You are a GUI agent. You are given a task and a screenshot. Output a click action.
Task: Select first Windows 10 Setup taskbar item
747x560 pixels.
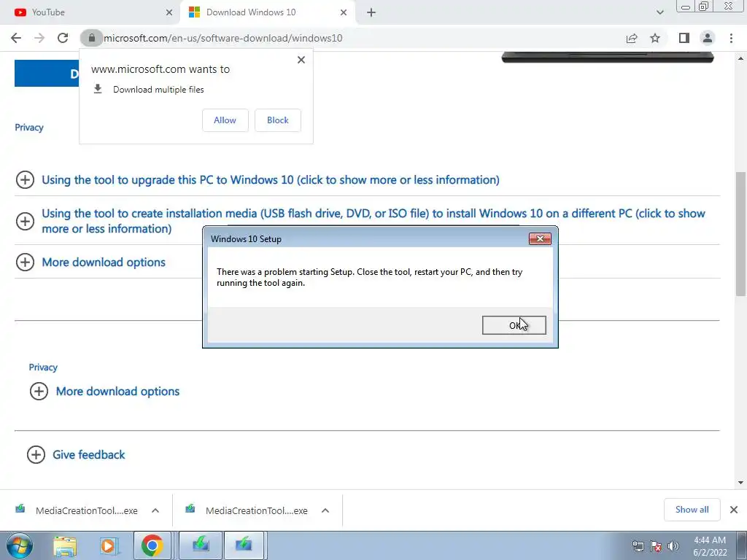[x=201, y=545]
